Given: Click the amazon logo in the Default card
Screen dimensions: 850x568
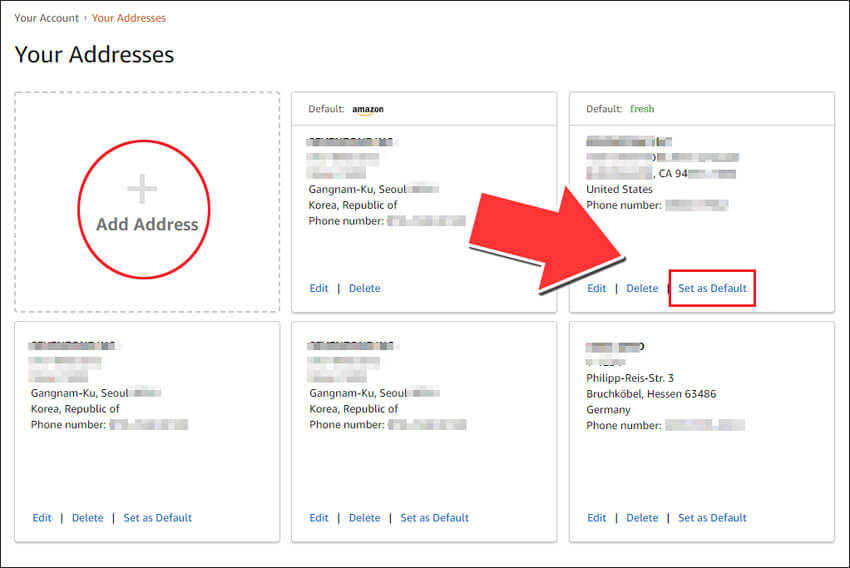Looking at the screenshot, I should pos(368,109).
